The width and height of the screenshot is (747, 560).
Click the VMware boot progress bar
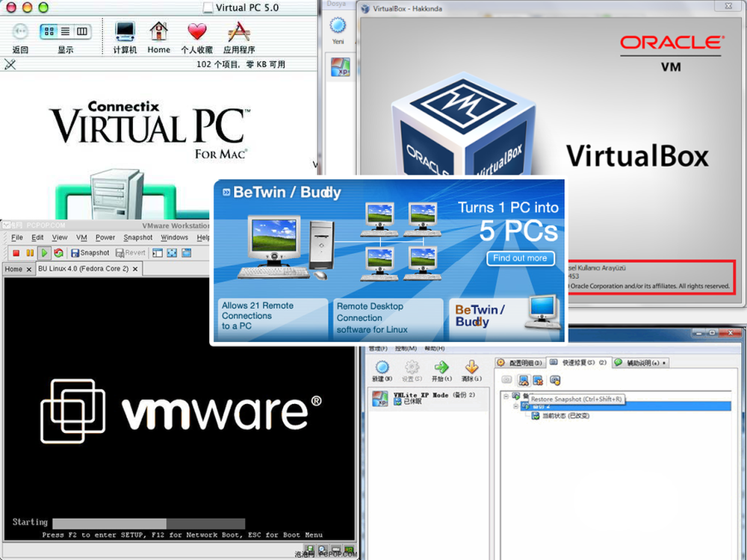[x=149, y=523]
